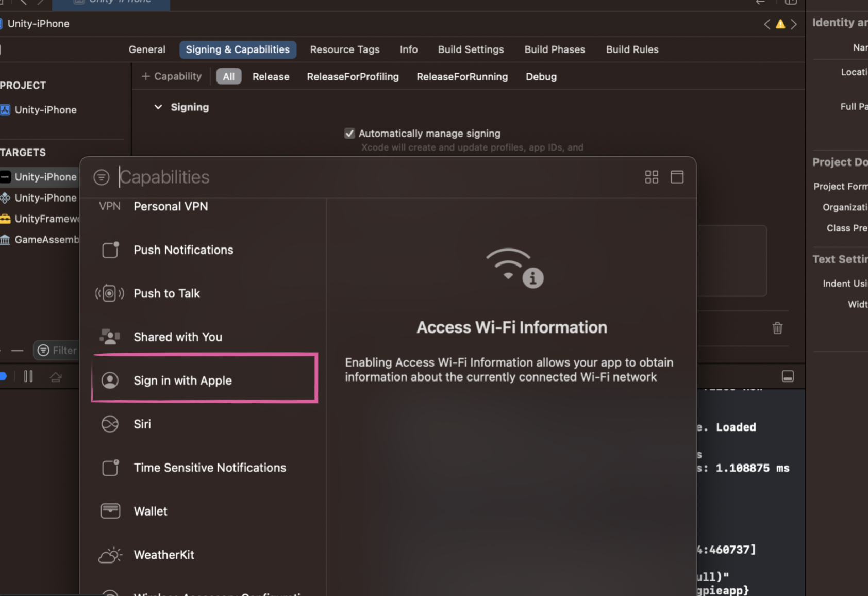868x596 pixels.
Task: Select the Release configuration filter
Action: coord(271,77)
